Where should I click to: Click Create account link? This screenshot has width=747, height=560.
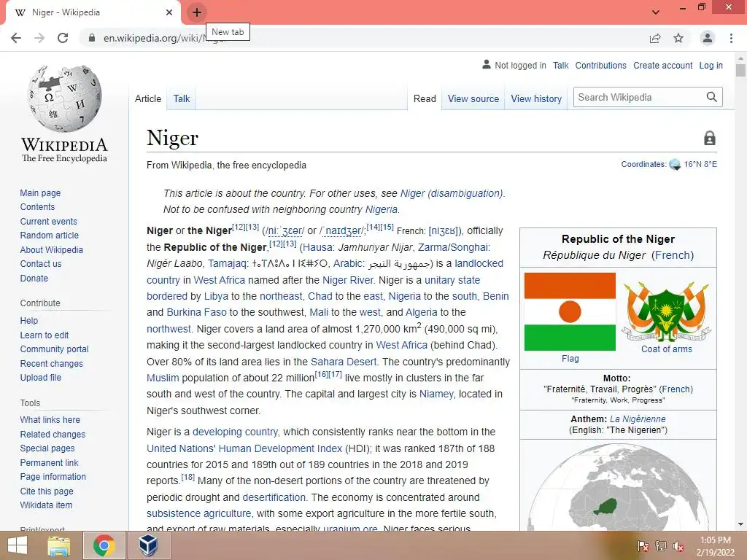coord(662,65)
